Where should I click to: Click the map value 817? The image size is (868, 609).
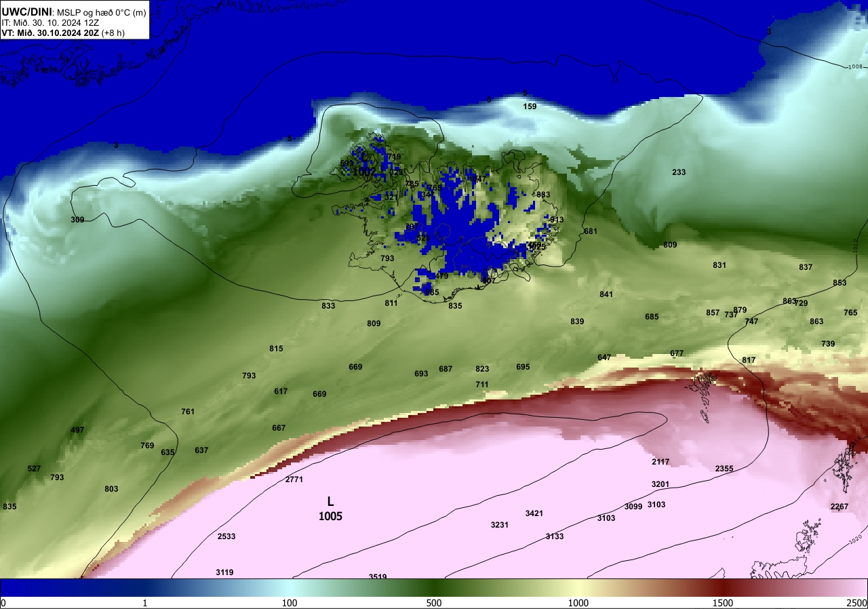pos(749,360)
